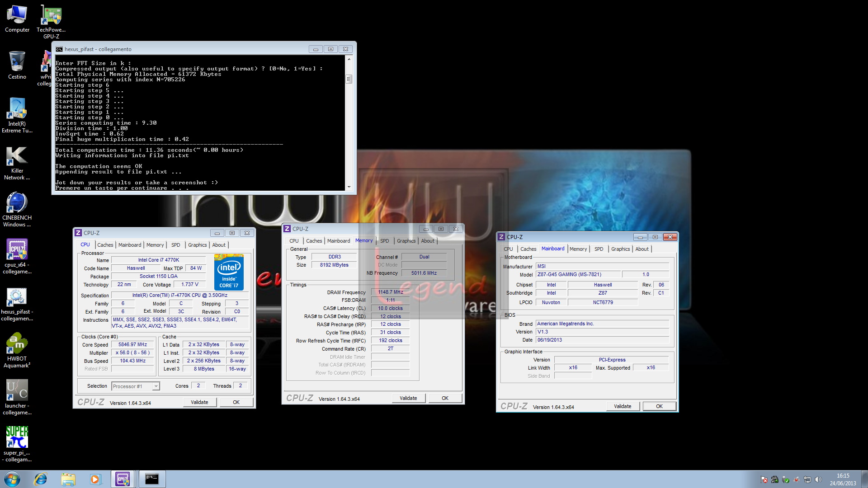This screenshot has width=868, height=488.
Task: Select CPU tab in middle CPU-Z window
Action: tap(294, 241)
